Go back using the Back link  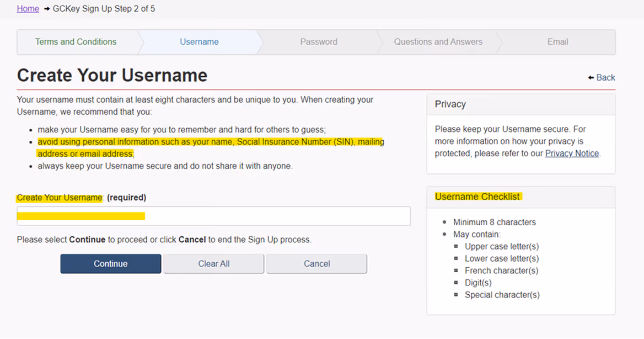(605, 77)
